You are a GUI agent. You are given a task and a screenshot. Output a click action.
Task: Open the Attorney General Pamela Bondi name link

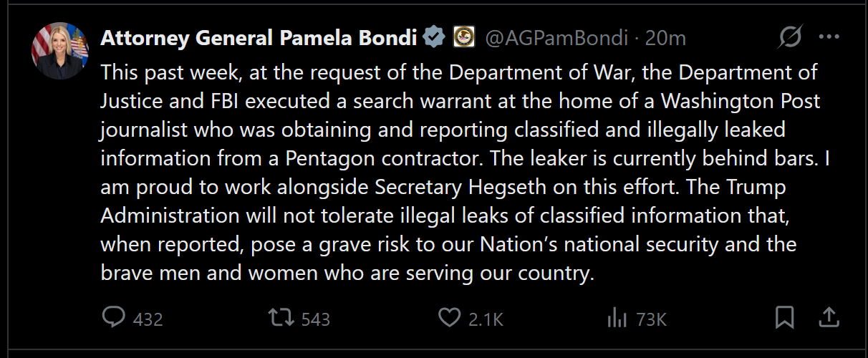pos(259,38)
